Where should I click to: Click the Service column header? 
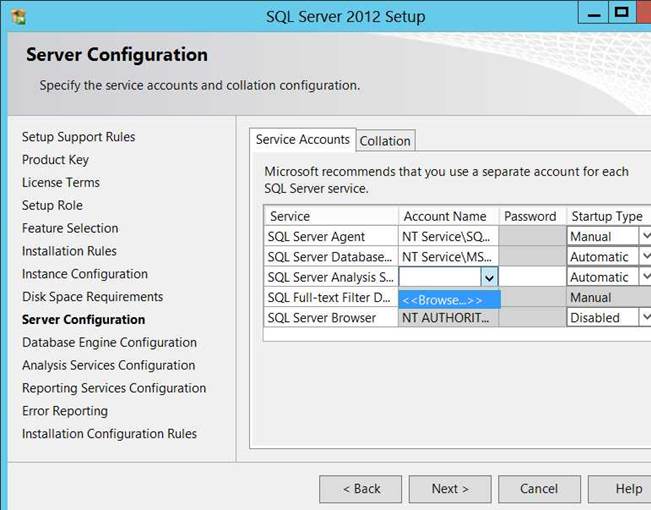tap(331, 216)
